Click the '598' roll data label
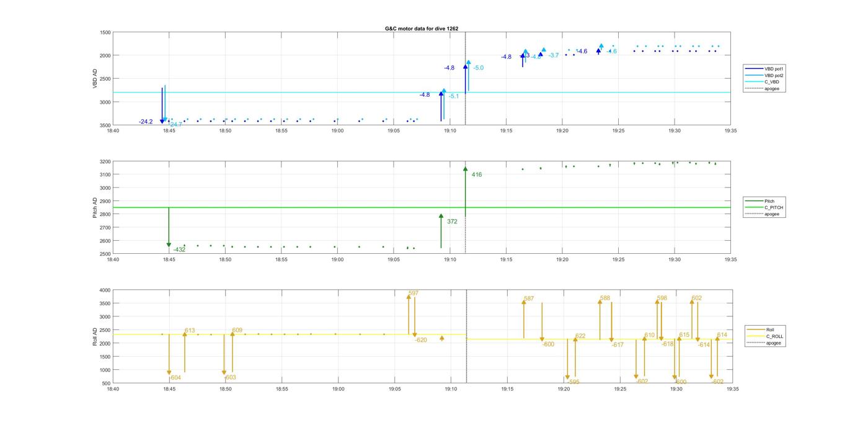 point(662,298)
